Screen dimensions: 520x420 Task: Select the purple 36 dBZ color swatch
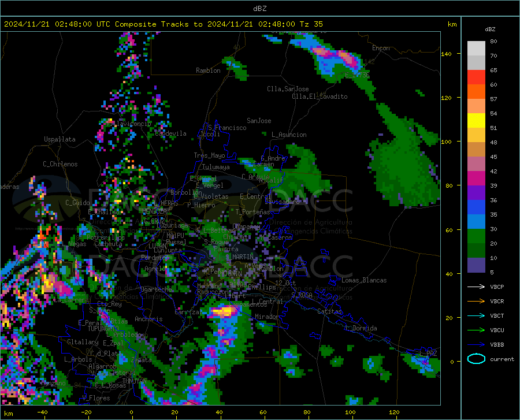(x=476, y=192)
